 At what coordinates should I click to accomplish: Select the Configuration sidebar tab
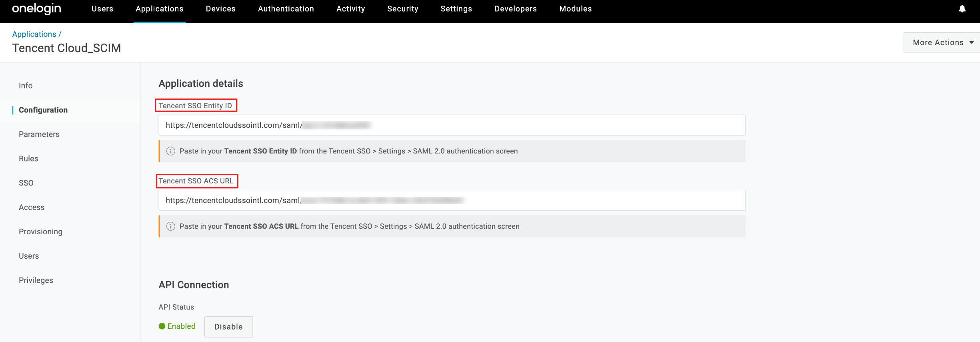pos(43,110)
